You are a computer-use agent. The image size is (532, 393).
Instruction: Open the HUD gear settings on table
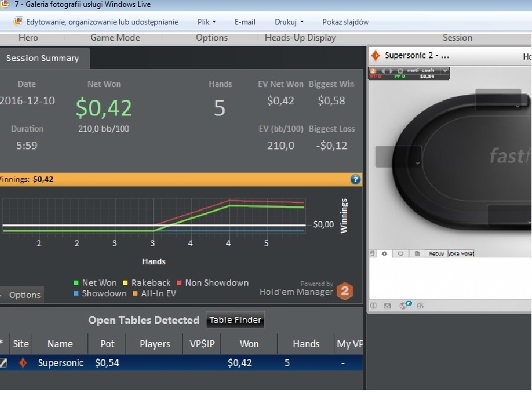point(400,70)
